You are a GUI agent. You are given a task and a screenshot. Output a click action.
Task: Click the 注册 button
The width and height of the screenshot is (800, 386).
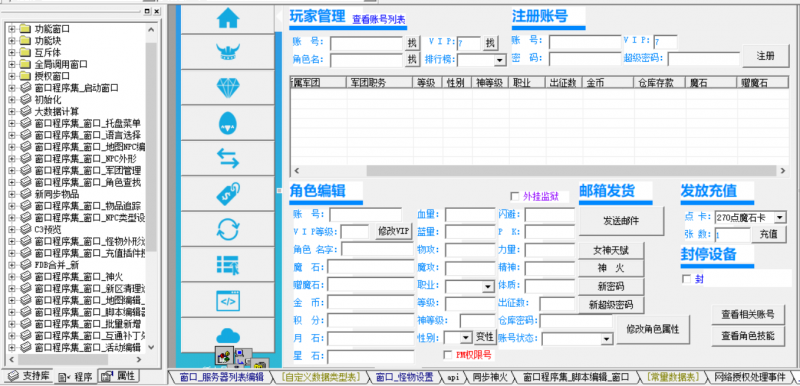(x=765, y=56)
